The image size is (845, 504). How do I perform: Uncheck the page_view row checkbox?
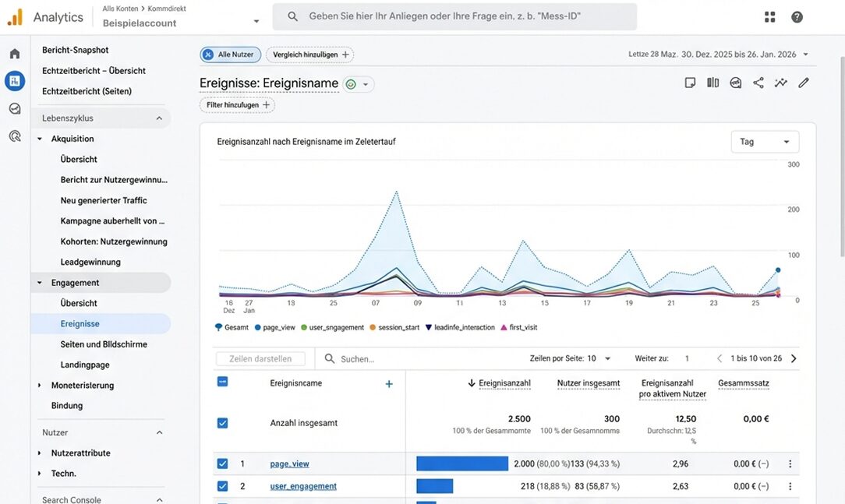[x=222, y=463]
